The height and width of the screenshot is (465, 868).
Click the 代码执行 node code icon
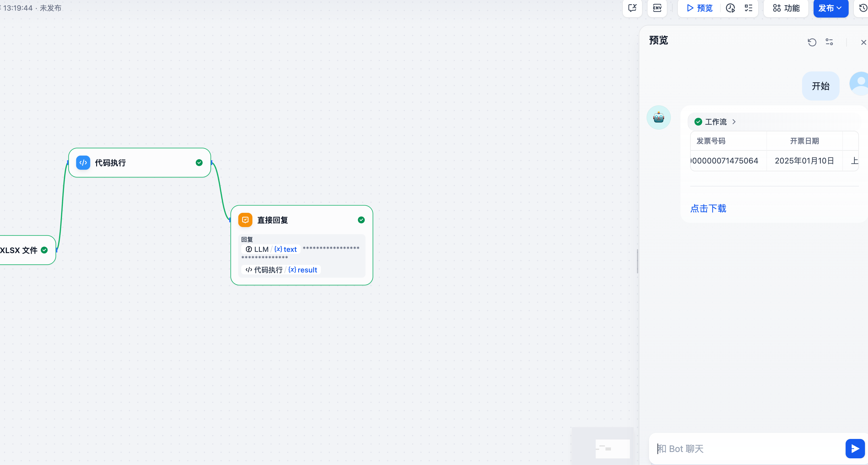(83, 163)
